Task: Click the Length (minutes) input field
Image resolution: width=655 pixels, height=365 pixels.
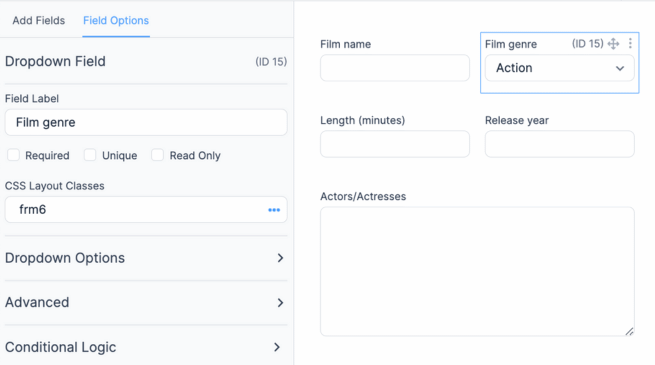Action: [395, 144]
